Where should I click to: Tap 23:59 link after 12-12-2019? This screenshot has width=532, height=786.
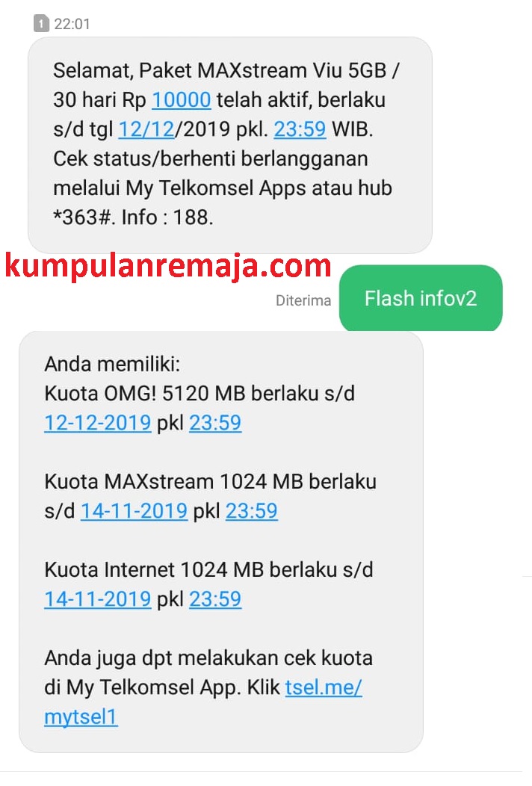[215, 423]
